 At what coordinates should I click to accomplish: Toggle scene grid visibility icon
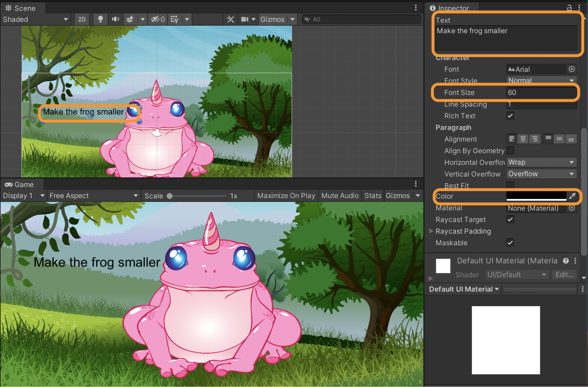(174, 19)
